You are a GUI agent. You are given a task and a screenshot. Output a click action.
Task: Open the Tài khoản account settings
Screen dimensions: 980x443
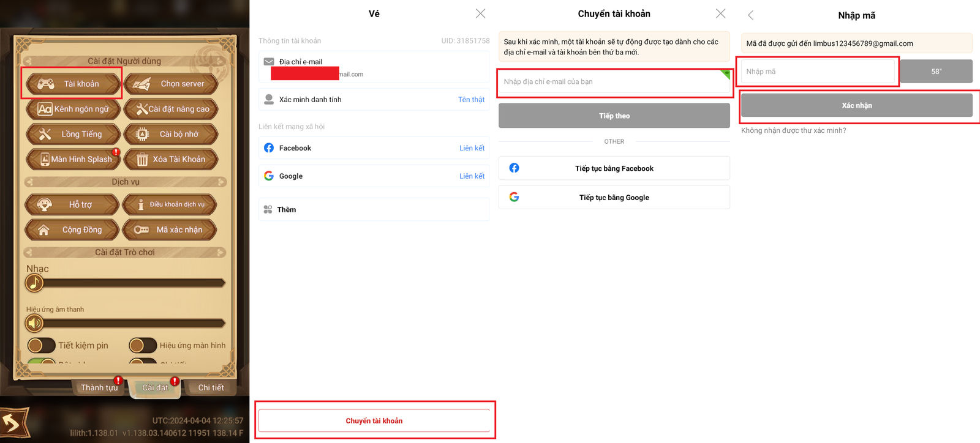point(72,84)
